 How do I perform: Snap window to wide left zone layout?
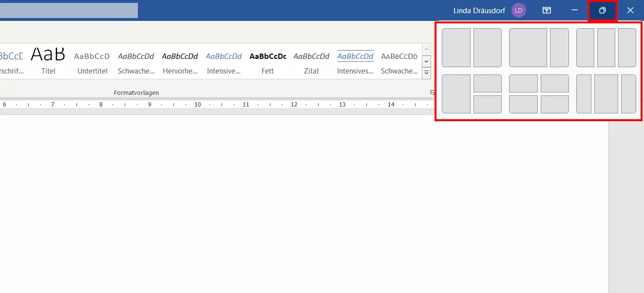pos(528,48)
